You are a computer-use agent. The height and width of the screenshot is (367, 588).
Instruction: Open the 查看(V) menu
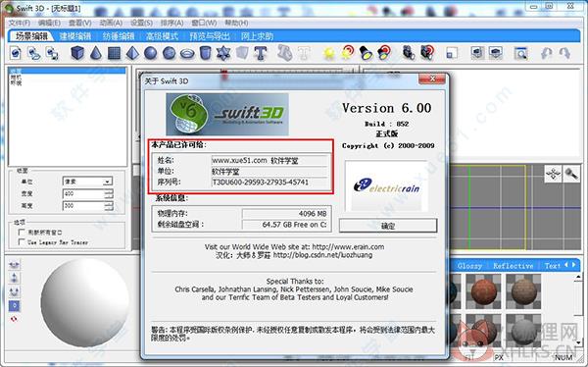tap(80, 23)
